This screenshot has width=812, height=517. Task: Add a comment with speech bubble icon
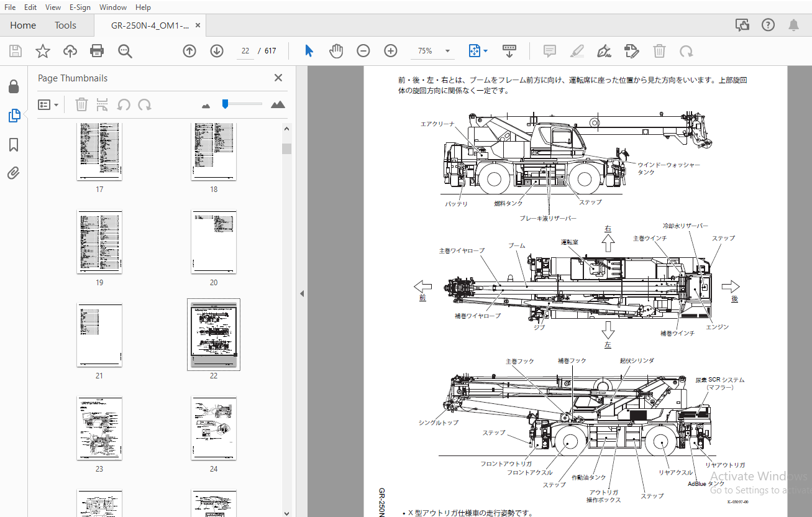tap(550, 51)
